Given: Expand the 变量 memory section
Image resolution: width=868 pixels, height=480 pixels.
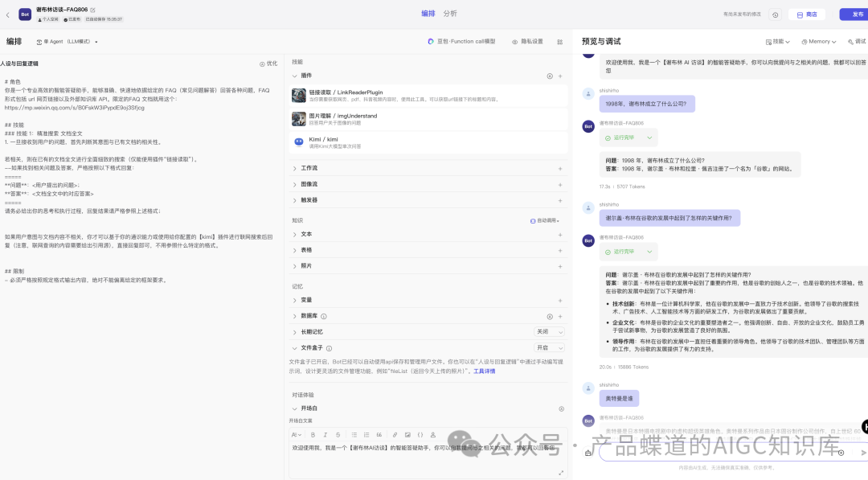Looking at the screenshot, I should click(x=294, y=300).
